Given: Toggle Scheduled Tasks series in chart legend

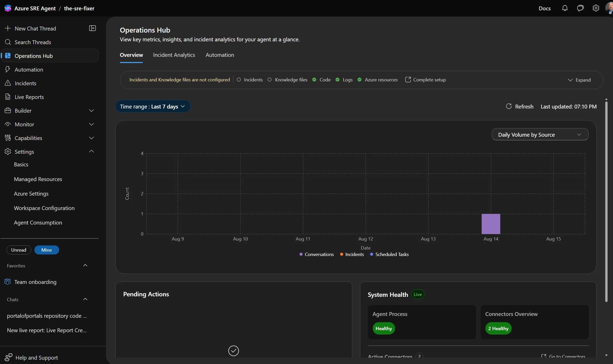Looking at the screenshot, I should [389, 254].
